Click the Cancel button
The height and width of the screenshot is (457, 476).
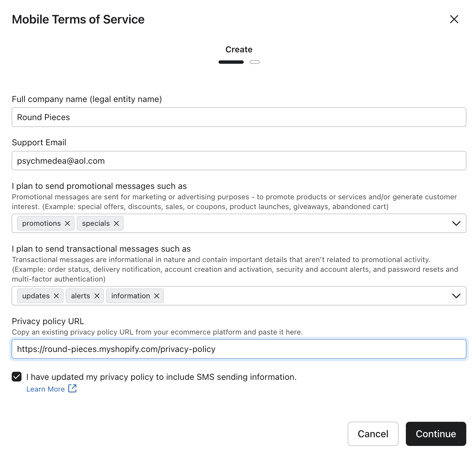tap(373, 434)
